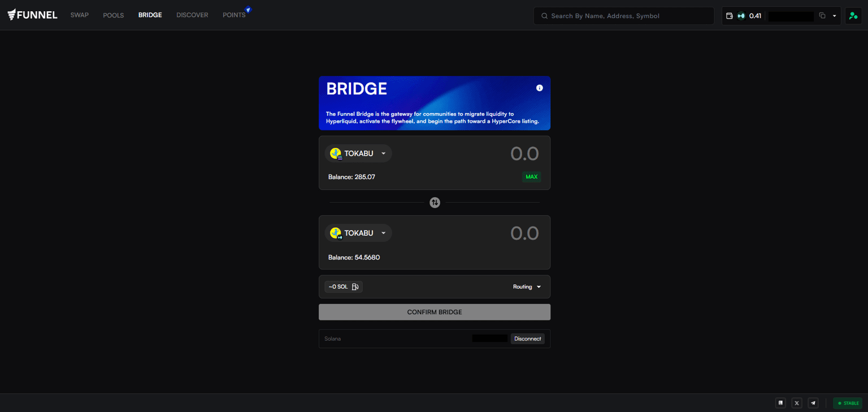
Task: Open the X (Twitter) link in footer
Action: [x=797, y=403]
